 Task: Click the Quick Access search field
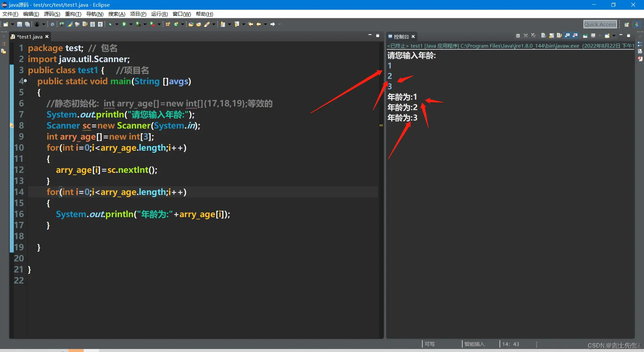tap(600, 24)
